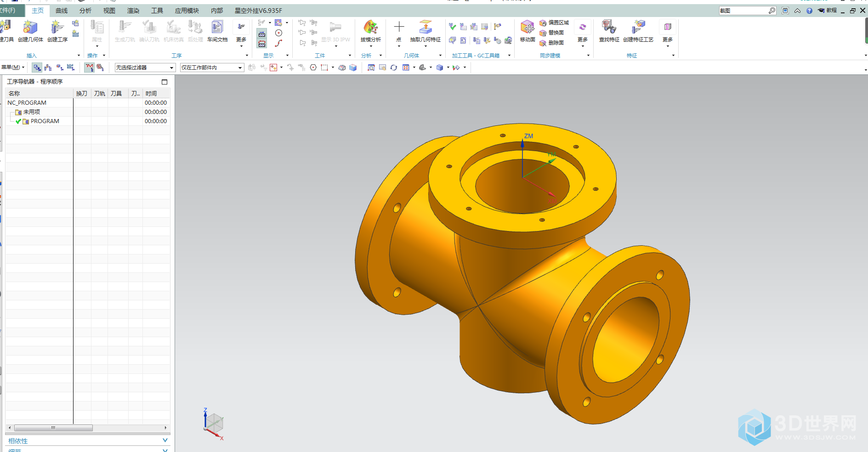Toggle ribbon minimize caret icon
Screen dimensions: 868x452
797,11
